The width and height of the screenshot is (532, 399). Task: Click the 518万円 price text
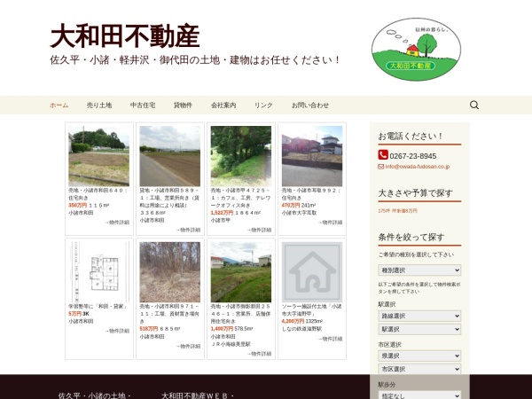coord(149,329)
